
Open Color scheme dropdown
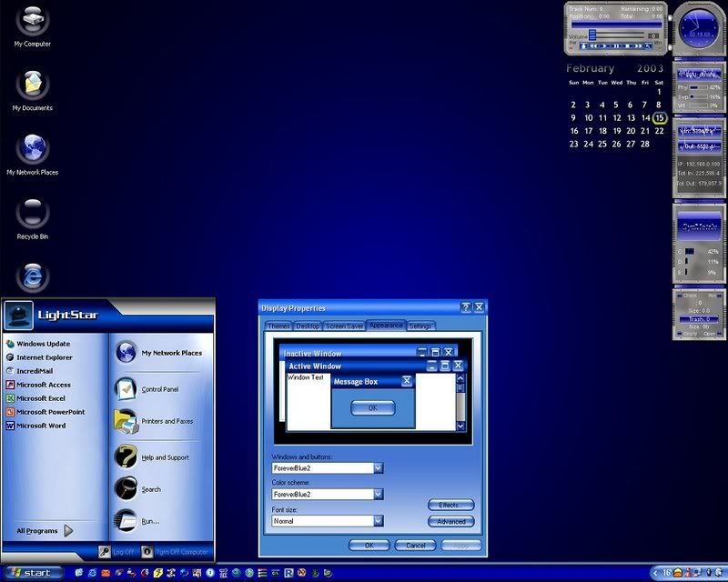(x=379, y=495)
